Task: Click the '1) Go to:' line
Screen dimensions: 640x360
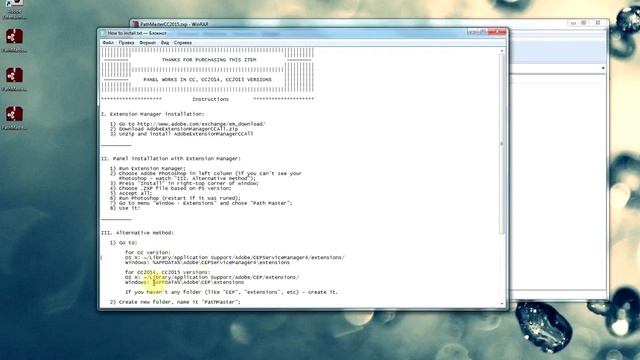Action: tap(123, 242)
